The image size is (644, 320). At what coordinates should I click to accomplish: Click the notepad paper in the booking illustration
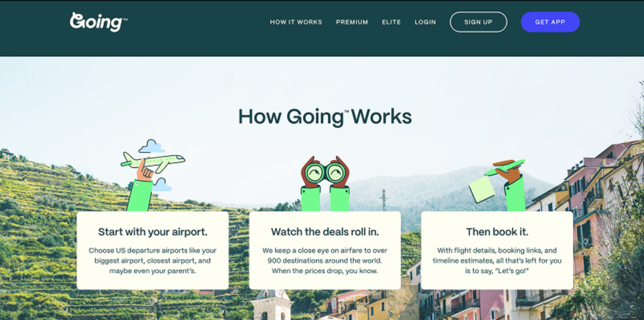[482, 189]
